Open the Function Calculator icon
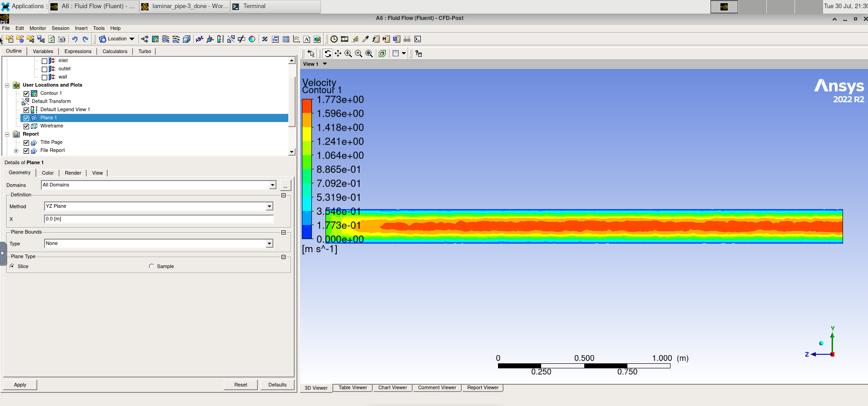868x406 pixels. point(376,39)
